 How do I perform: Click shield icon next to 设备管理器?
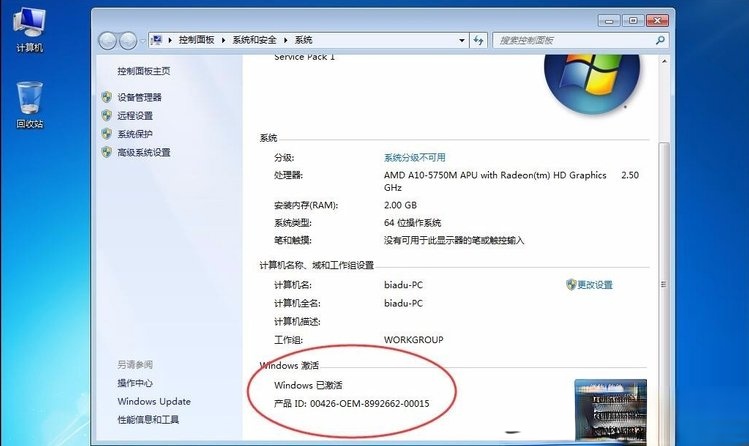107,97
